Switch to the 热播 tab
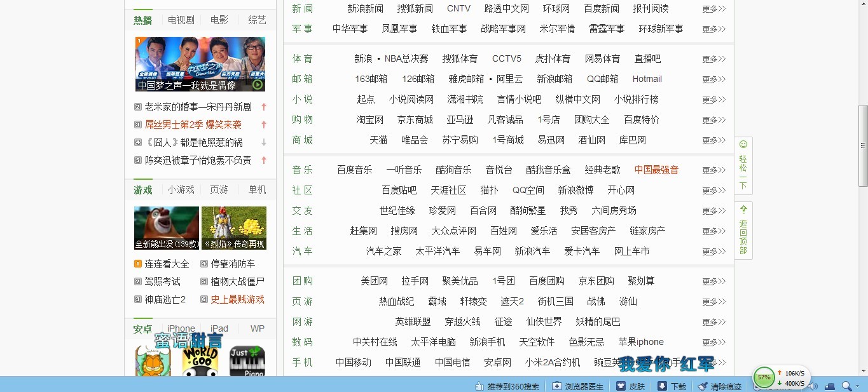The width and height of the screenshot is (868, 392). click(143, 20)
